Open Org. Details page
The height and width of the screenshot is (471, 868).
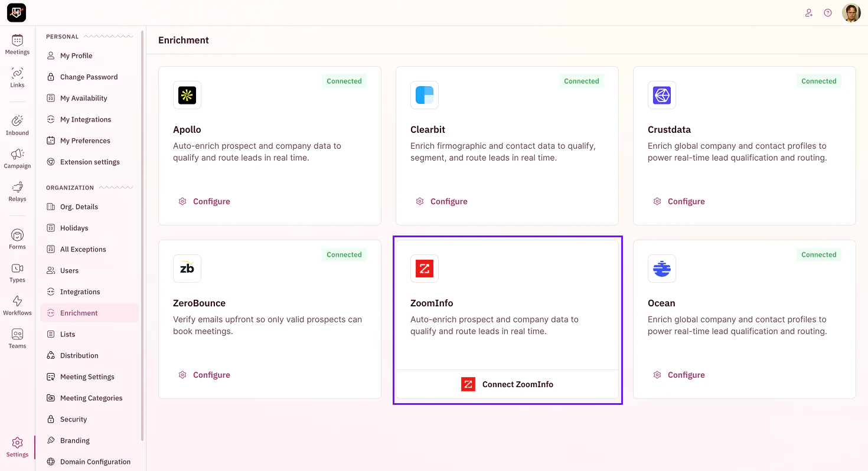[89, 207]
